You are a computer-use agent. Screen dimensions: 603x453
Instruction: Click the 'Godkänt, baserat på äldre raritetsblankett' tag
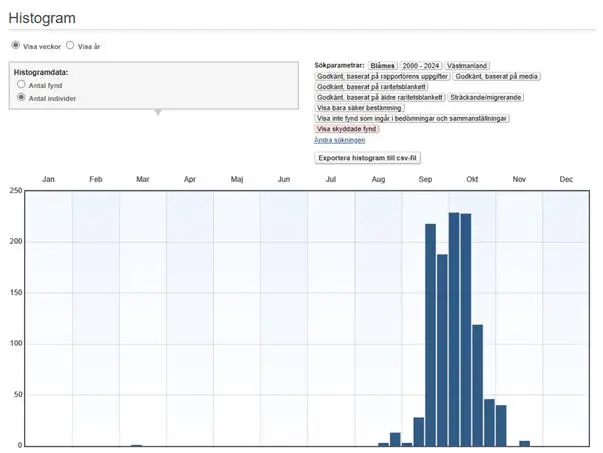pos(380,97)
